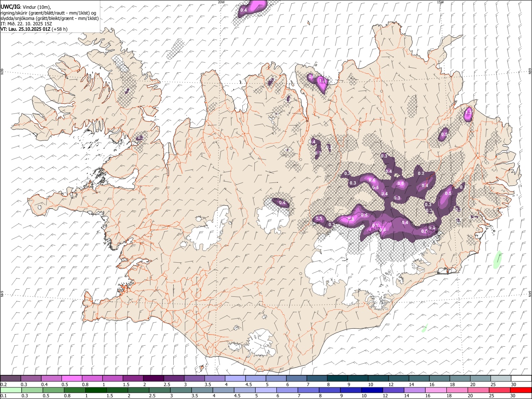Click the upper scale swatch between 4 and 4.5
Viewport: 532px width, 399px height.
point(235,378)
